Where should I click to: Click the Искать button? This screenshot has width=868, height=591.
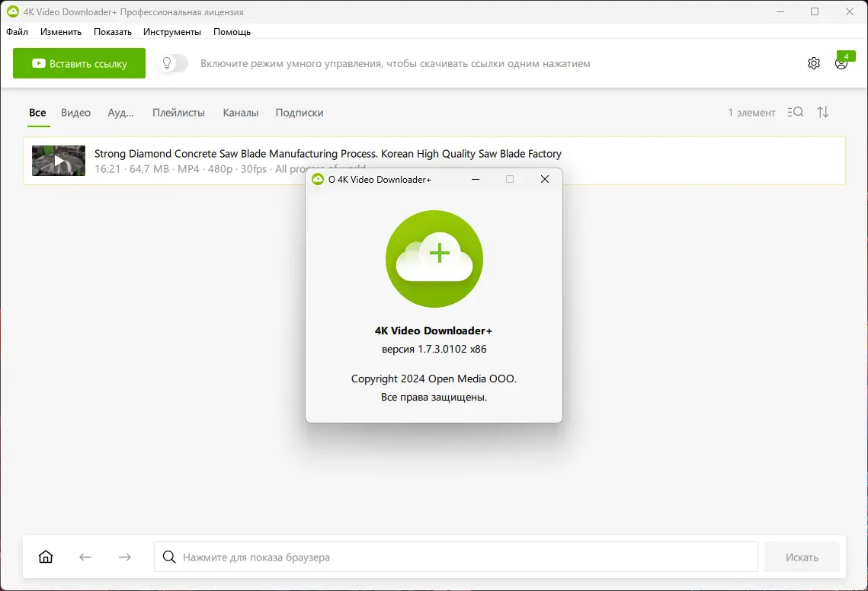[x=802, y=557]
